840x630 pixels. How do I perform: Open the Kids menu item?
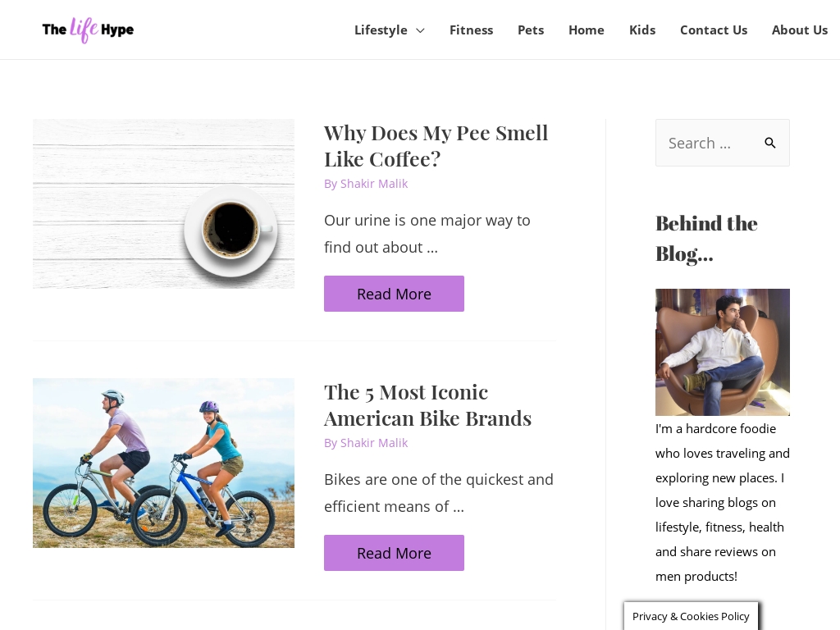(641, 30)
